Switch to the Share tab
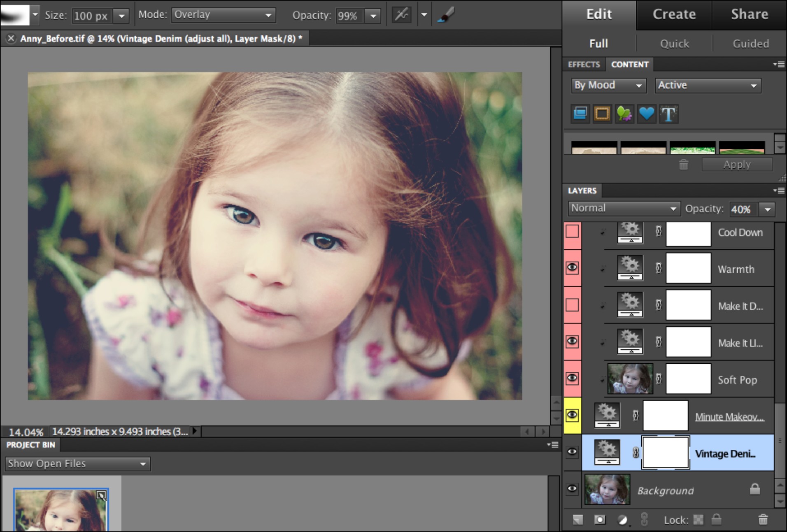Screen dimensions: 787x532 pyautogui.click(x=750, y=14)
